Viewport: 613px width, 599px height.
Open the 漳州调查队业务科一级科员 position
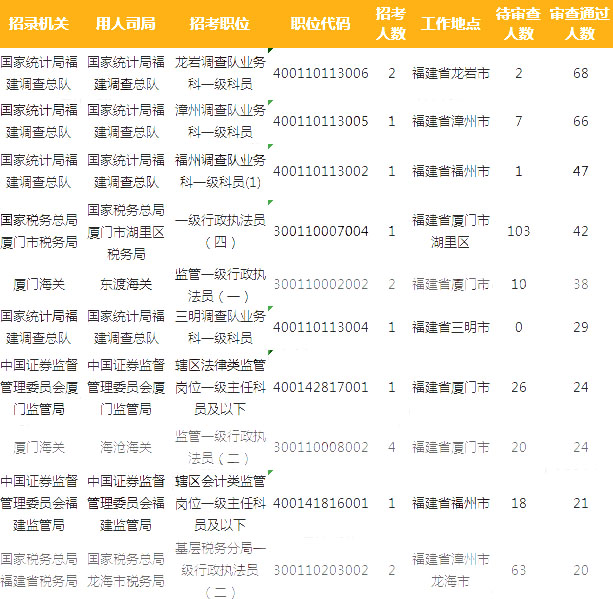point(219,121)
